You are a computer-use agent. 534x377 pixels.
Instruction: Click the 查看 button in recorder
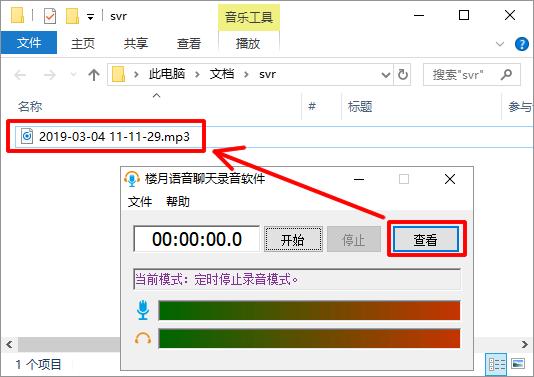[x=425, y=240]
